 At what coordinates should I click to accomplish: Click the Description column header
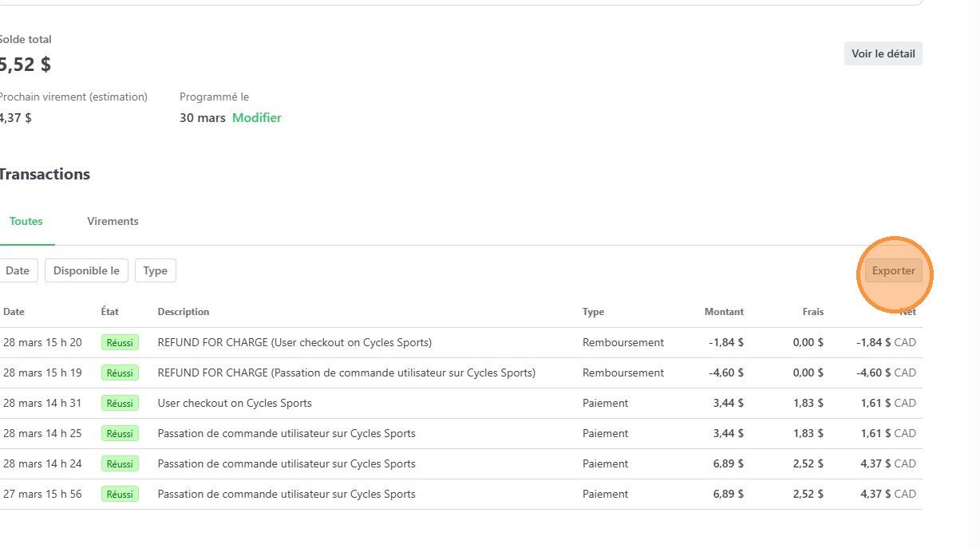[x=184, y=312]
